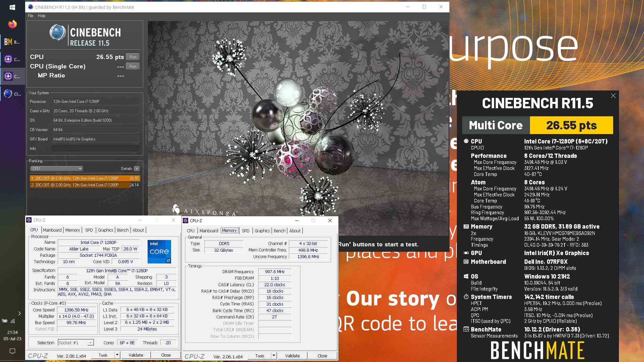Open Graphics tab in left CPU-Z
The width and height of the screenshot is (644, 362).
tap(105, 230)
